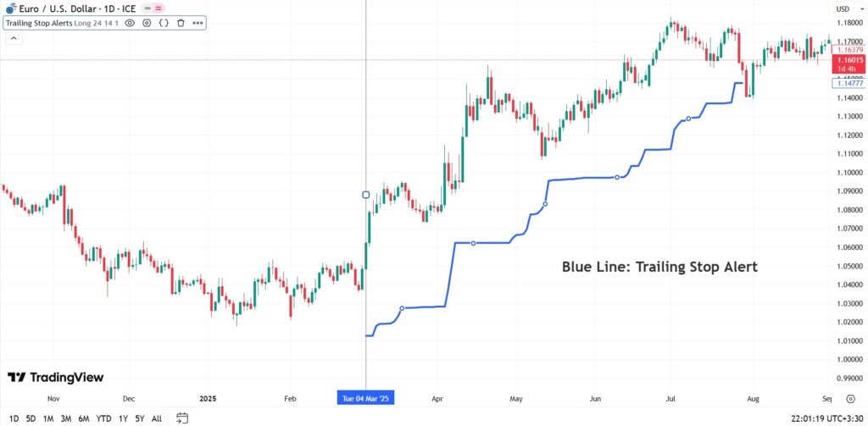Click the Euro / U.S. Dollar symbol icon
868x426 pixels.
point(11,8)
